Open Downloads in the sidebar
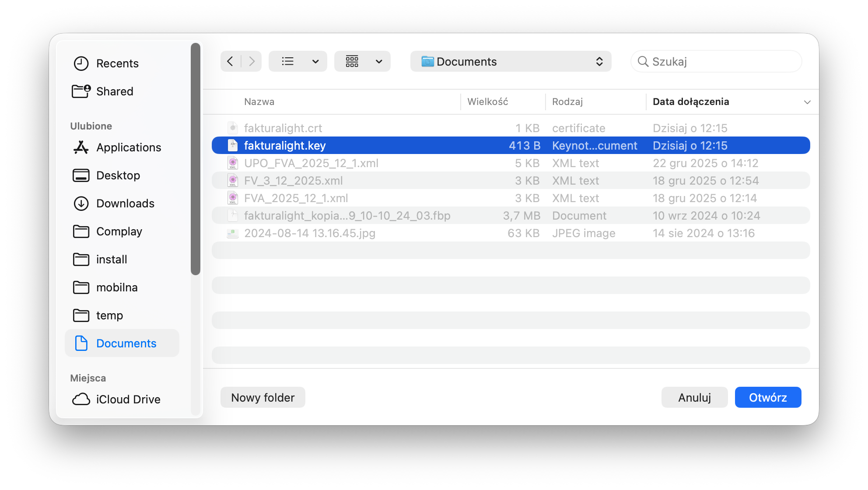 click(125, 203)
